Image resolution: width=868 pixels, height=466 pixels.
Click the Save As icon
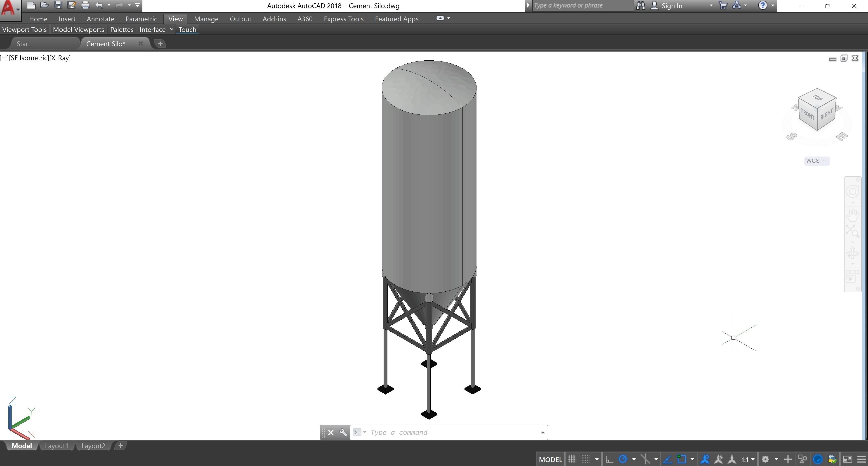click(71, 5)
